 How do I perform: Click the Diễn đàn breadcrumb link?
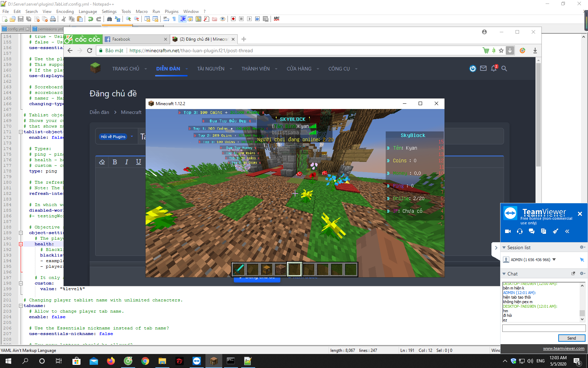(x=99, y=112)
